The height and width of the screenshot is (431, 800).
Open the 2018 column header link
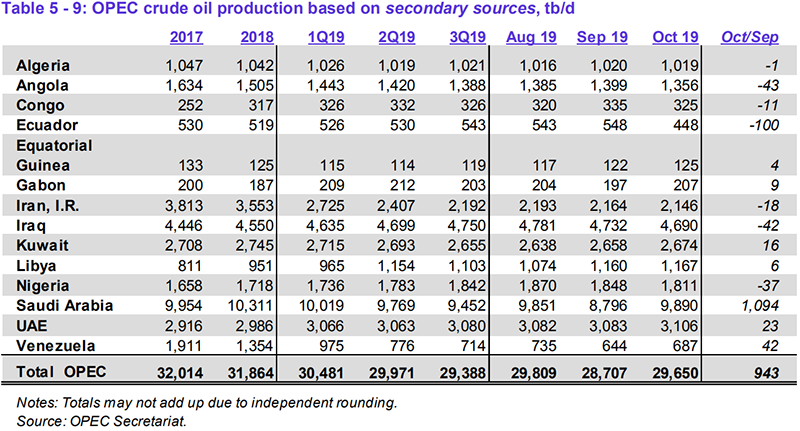click(x=257, y=37)
